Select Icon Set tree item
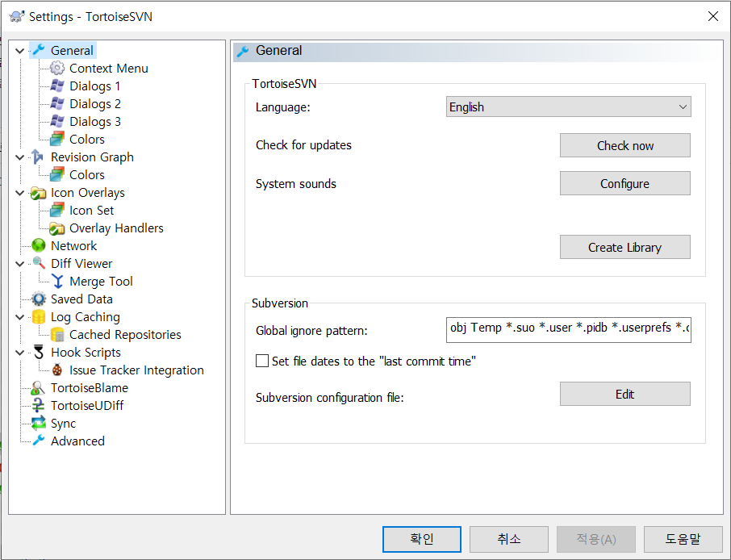 pyautogui.click(x=91, y=211)
